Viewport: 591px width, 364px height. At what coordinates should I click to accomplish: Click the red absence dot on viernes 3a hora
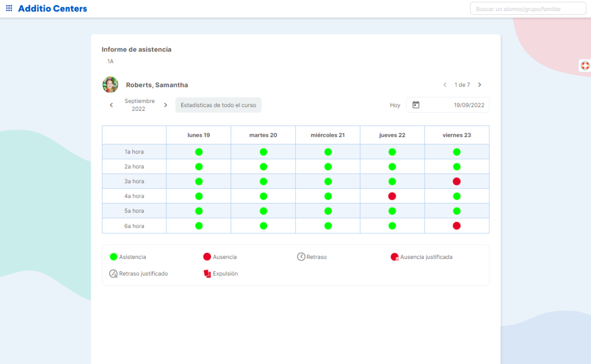click(456, 181)
